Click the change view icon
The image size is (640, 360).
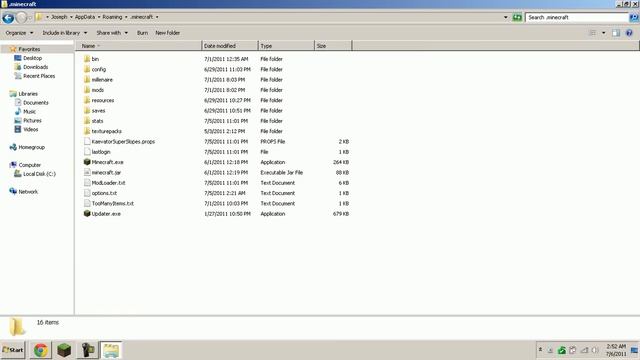pos(593,33)
